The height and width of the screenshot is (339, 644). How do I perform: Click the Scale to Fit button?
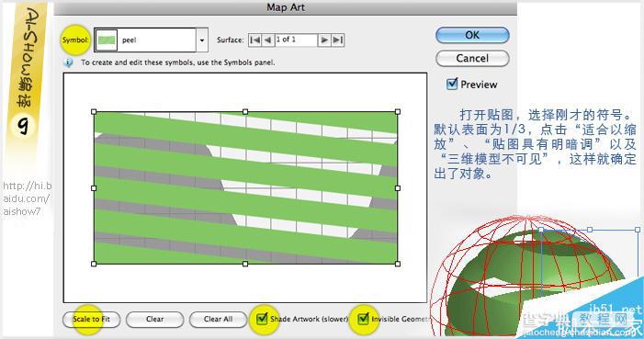coord(92,319)
